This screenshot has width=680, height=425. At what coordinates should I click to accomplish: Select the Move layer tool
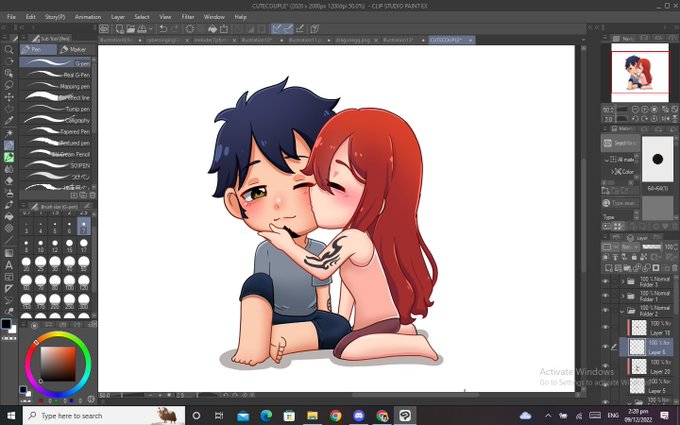(8, 97)
